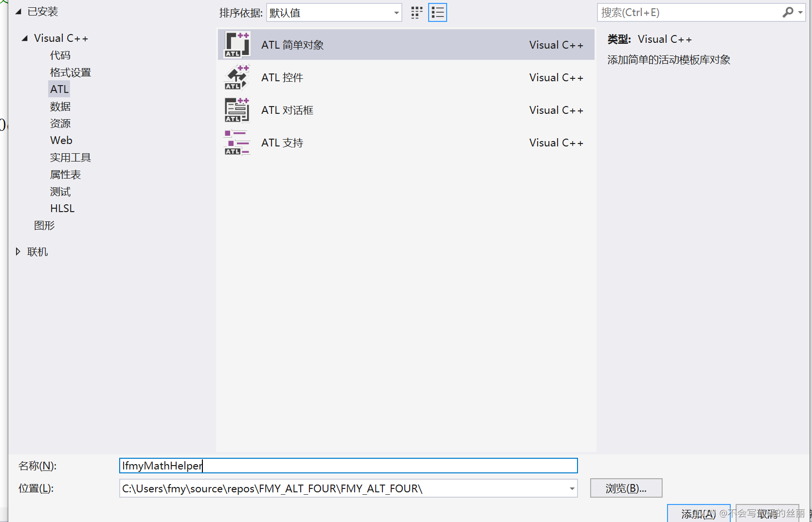The width and height of the screenshot is (812, 522).
Task: Select 代码 category in tree
Action: pos(60,55)
